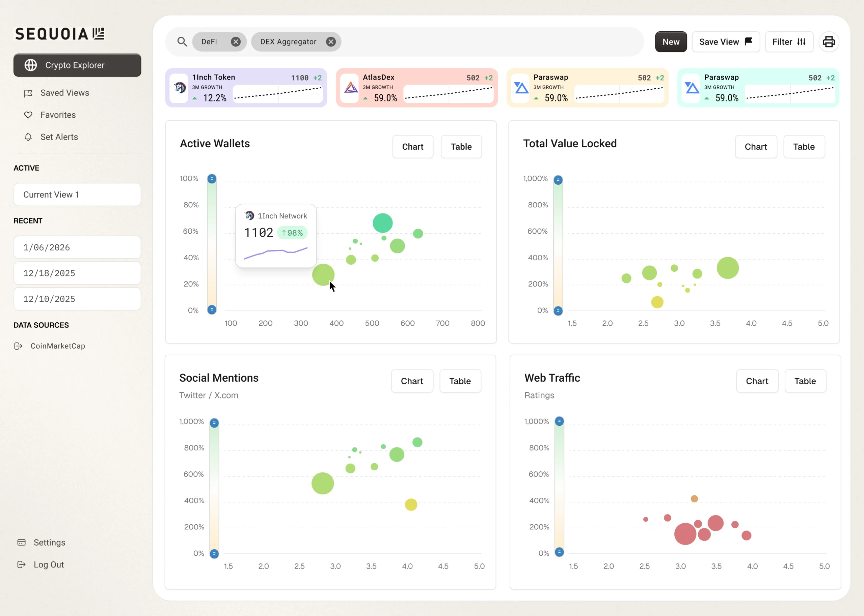This screenshot has width=864, height=616.
Task: Click the search magnifier icon
Action: pyautogui.click(x=182, y=42)
